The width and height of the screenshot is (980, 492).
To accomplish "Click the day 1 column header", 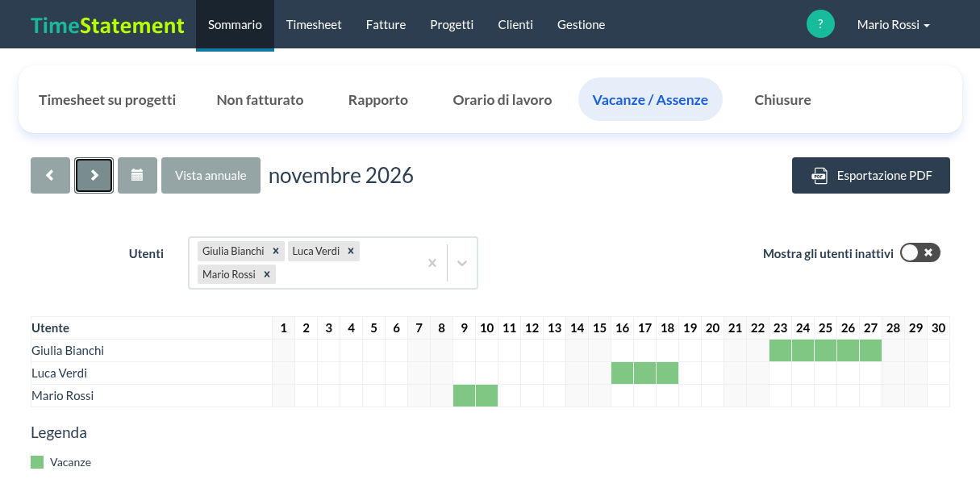I will click(x=284, y=328).
